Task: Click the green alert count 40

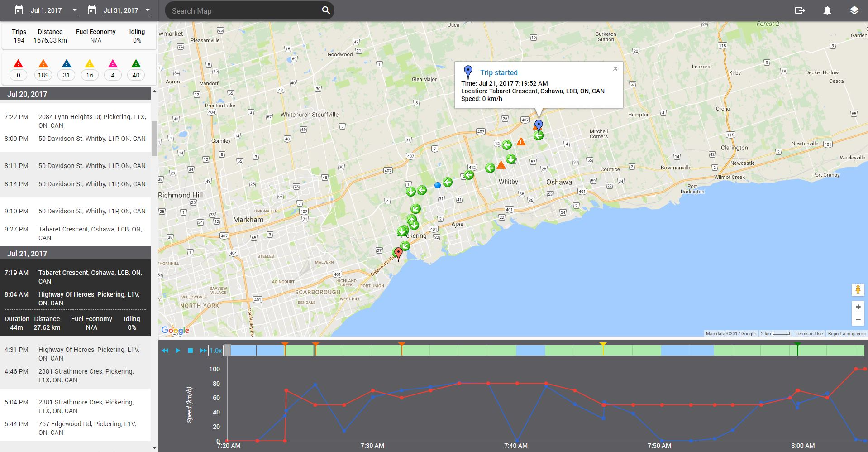Action: 136,75
